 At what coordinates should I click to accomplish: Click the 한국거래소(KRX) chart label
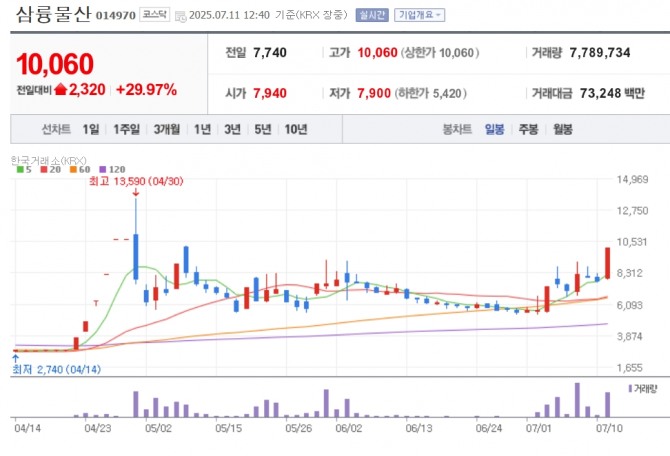point(49,160)
